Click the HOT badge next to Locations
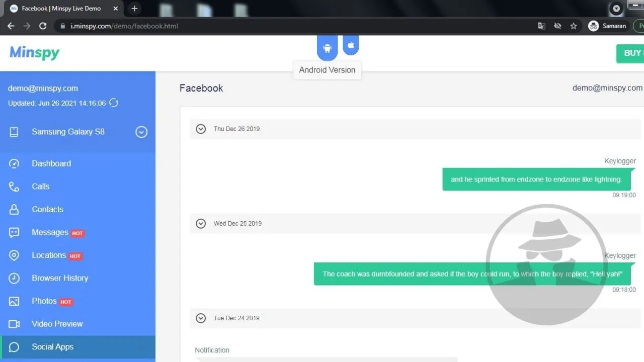 coord(75,256)
